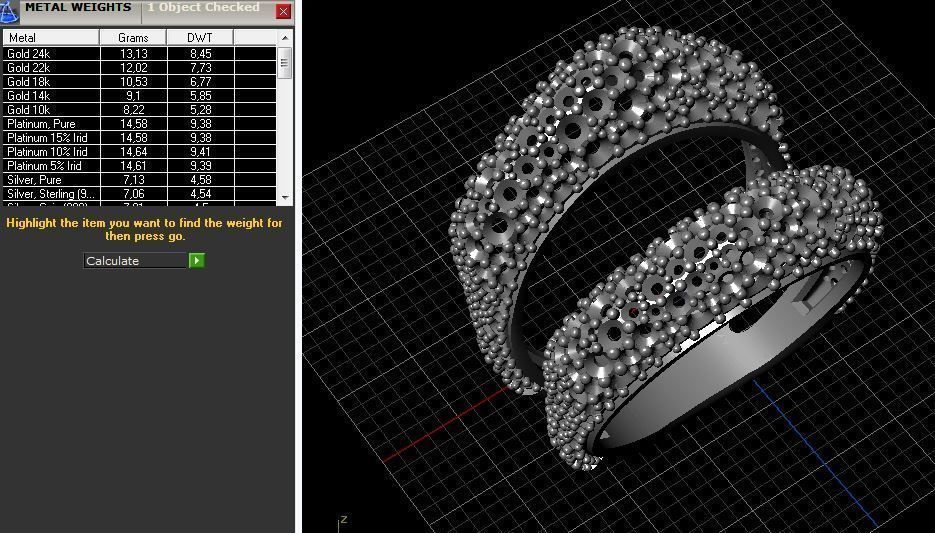Click the Metal Weights flask icon
The height and width of the screenshot is (533, 935).
coord(9,13)
